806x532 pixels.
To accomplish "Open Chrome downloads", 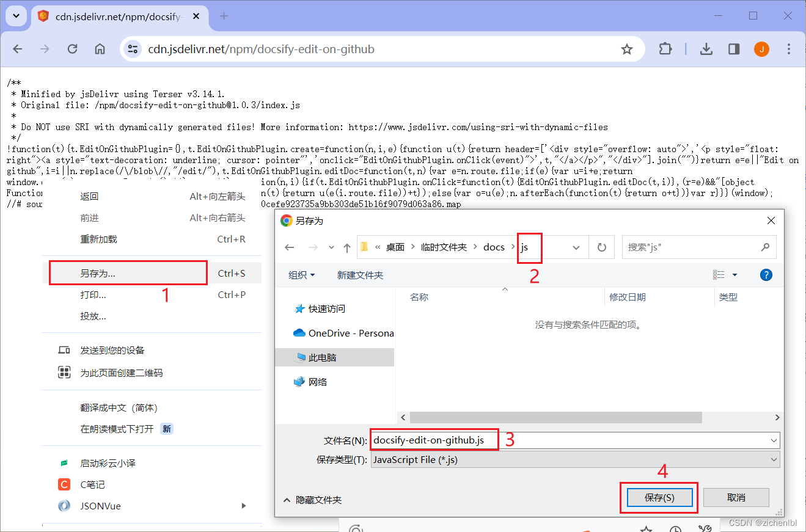I will (706, 49).
